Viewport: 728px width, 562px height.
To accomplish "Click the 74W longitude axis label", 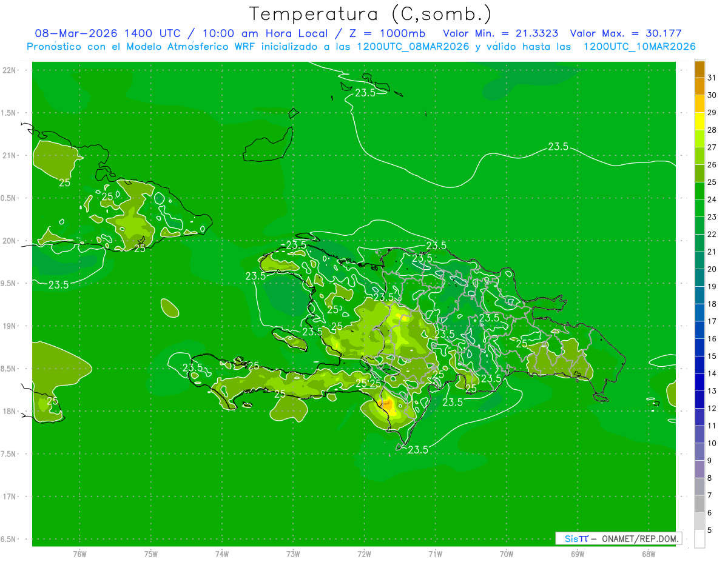I will click(x=222, y=554).
